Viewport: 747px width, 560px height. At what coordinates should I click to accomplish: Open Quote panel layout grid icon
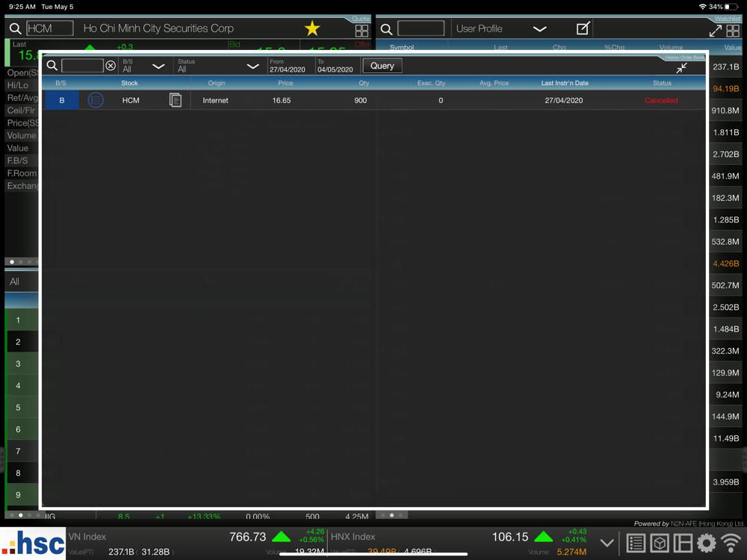(x=362, y=31)
